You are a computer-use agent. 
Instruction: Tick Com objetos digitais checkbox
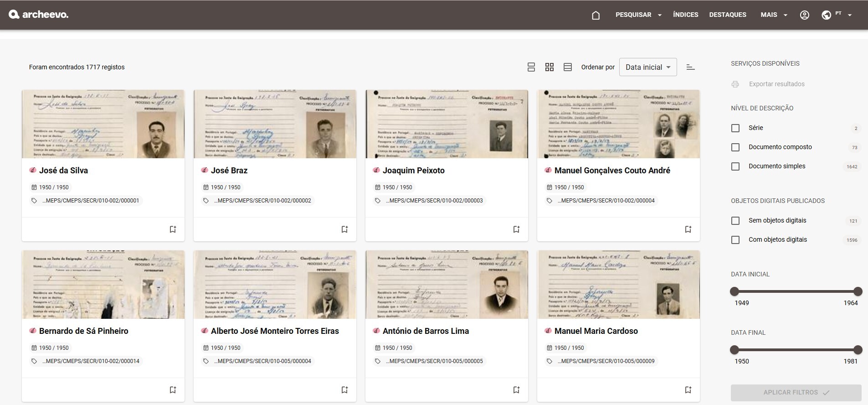coord(735,240)
